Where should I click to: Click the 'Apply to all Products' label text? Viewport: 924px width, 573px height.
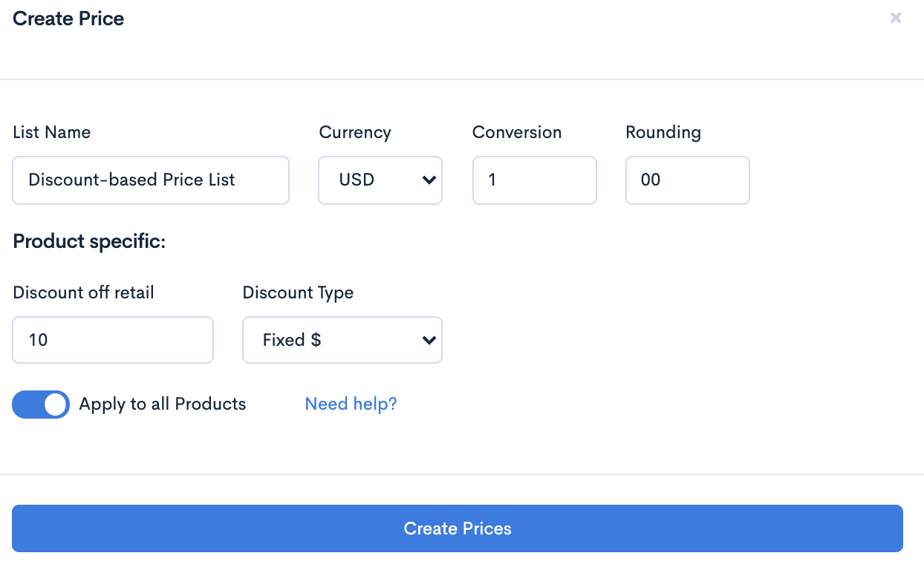163,404
